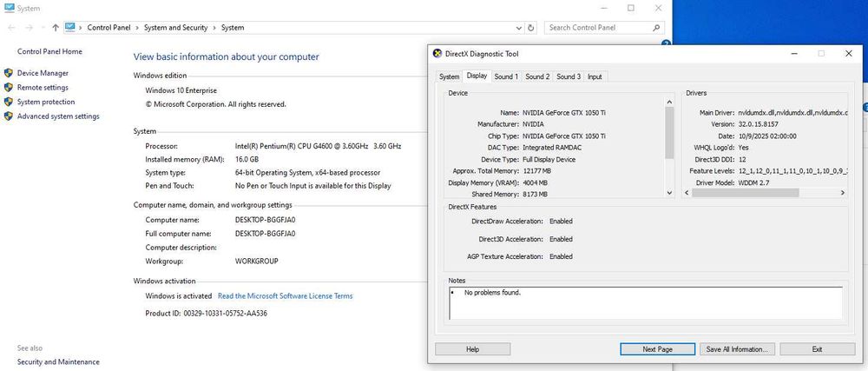
Task: Click the Next Page button
Action: [x=657, y=349]
